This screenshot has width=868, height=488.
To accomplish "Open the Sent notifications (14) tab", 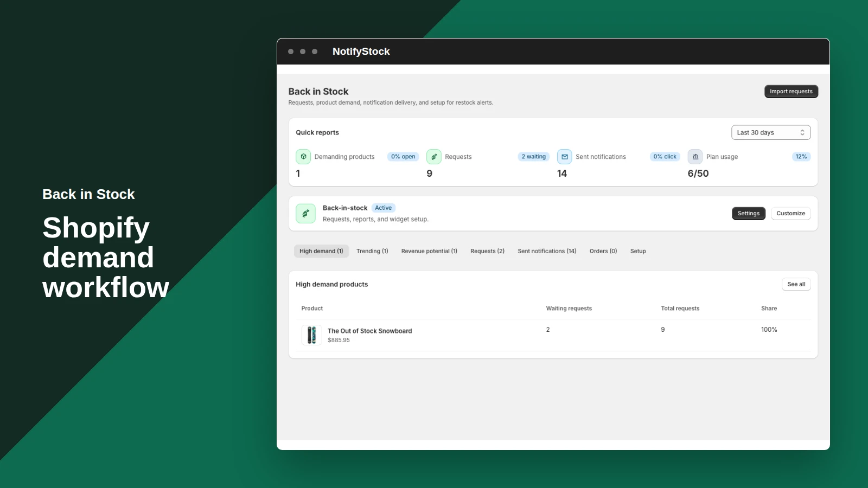I will 547,251.
